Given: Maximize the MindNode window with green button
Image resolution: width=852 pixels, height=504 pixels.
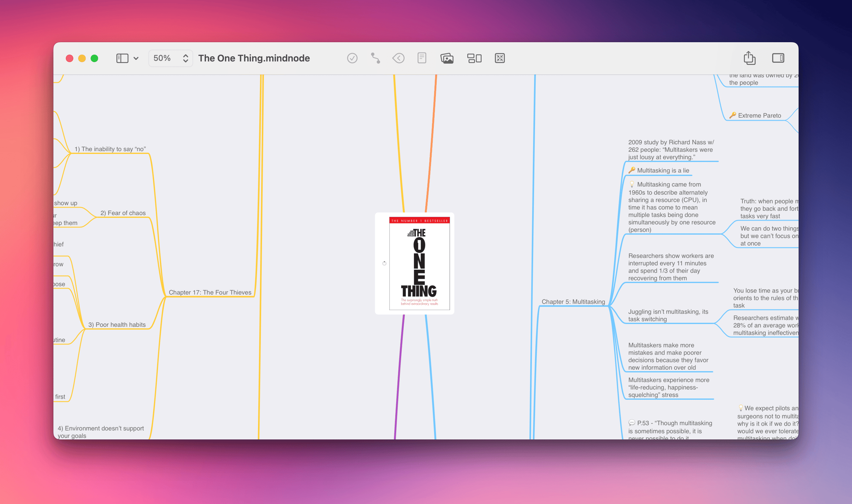Looking at the screenshot, I should point(94,58).
